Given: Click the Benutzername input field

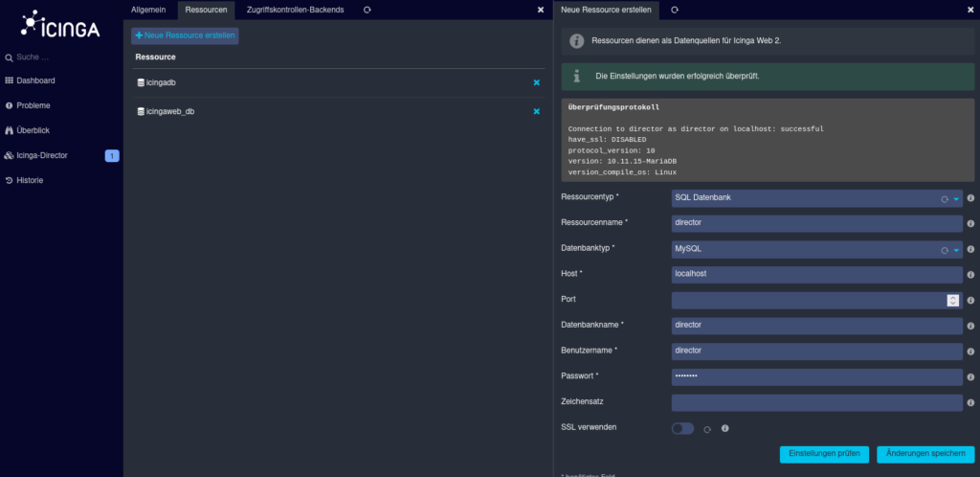Looking at the screenshot, I should [x=817, y=352].
